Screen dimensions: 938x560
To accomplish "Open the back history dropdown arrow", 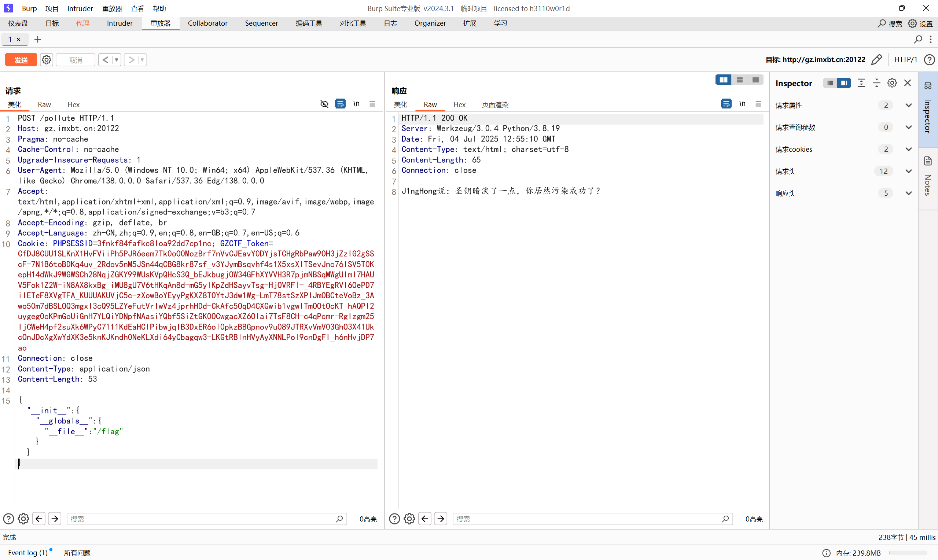I will tap(117, 60).
